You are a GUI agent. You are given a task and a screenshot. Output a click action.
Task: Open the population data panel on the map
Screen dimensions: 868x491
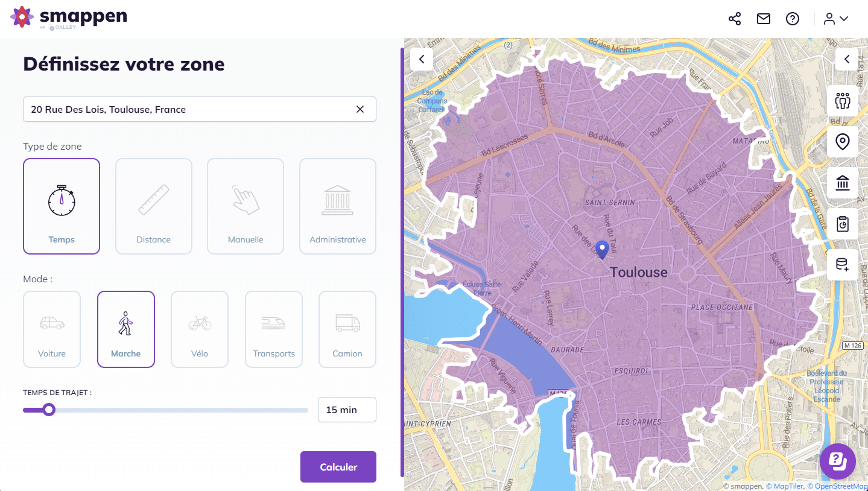click(842, 100)
